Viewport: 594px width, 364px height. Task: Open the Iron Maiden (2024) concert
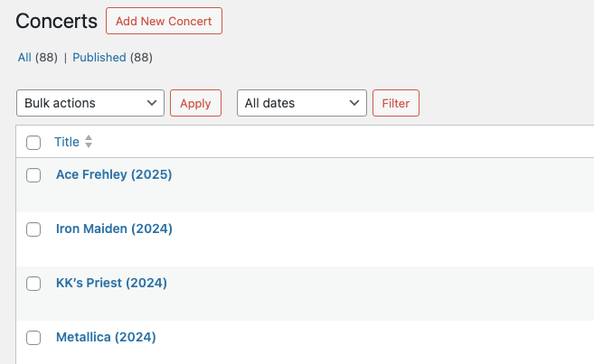click(x=114, y=229)
